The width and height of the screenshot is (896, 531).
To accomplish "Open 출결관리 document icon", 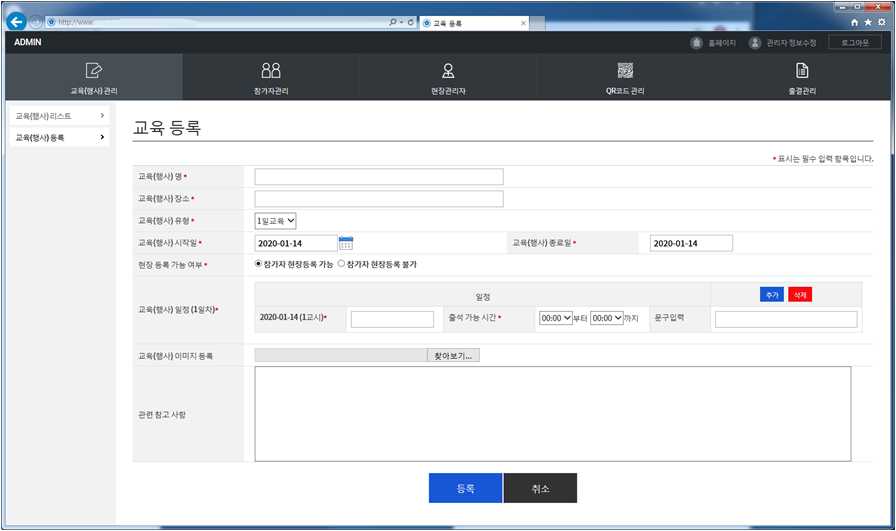I will point(802,70).
